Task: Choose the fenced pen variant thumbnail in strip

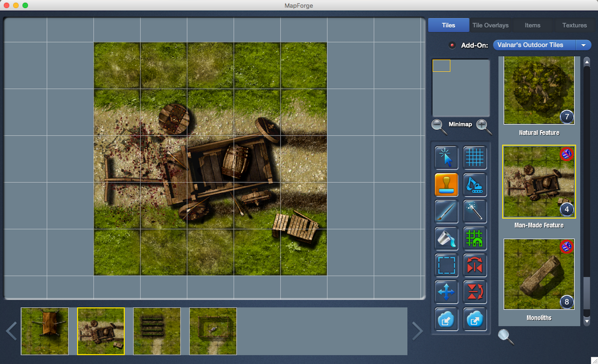Action: [x=213, y=331]
